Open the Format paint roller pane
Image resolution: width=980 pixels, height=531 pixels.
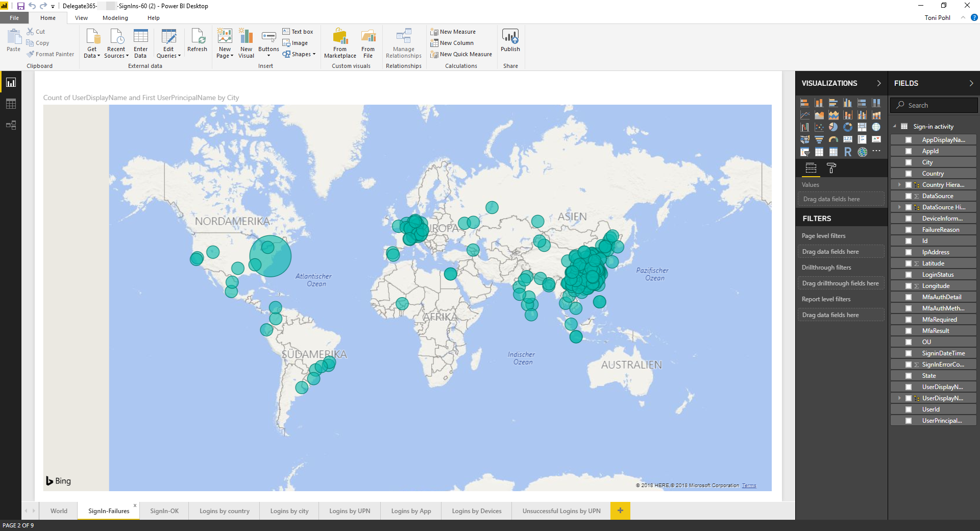[x=831, y=168]
